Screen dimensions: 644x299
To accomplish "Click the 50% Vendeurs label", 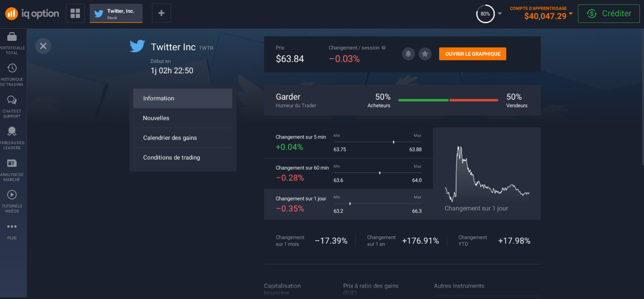I will pyautogui.click(x=517, y=100).
